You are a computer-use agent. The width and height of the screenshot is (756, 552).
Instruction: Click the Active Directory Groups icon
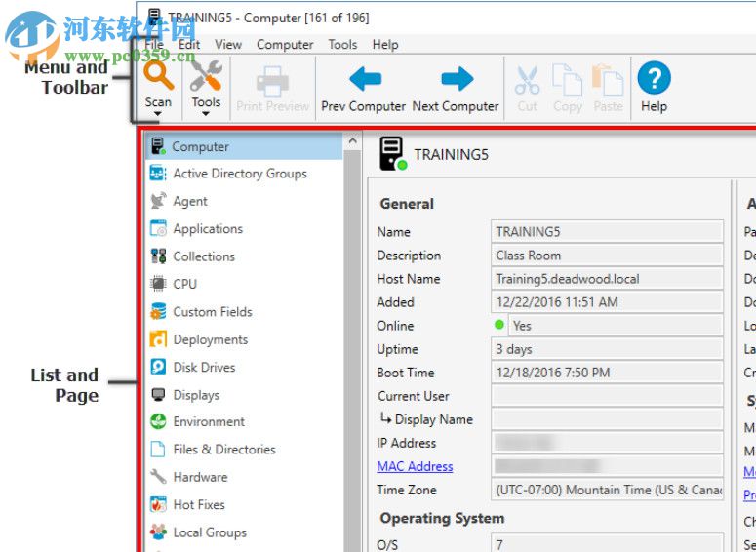point(158,173)
